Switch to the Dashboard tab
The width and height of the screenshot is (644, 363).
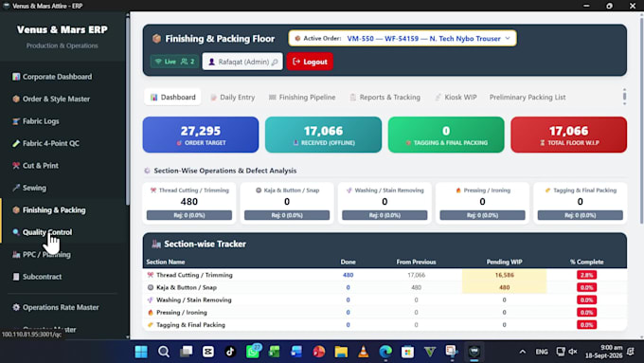[172, 98]
